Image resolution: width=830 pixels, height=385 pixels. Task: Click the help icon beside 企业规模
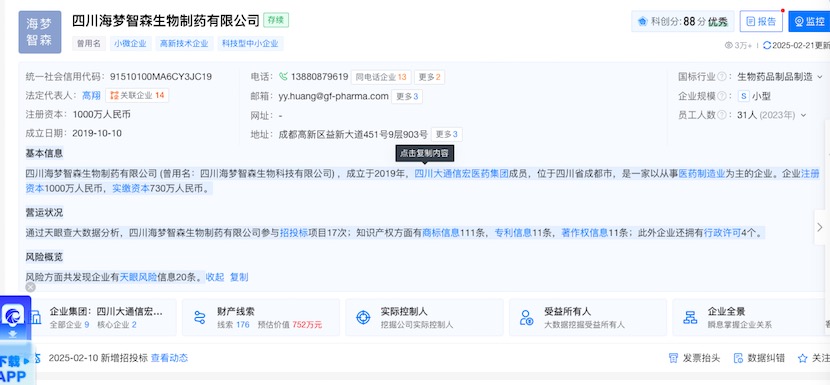coord(721,96)
